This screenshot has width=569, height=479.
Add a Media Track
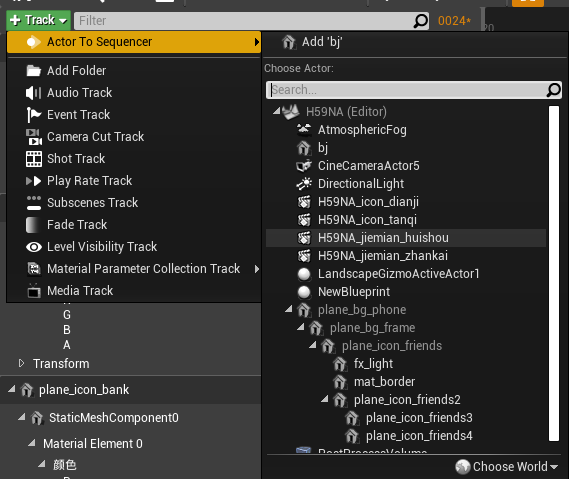[x=134, y=291]
